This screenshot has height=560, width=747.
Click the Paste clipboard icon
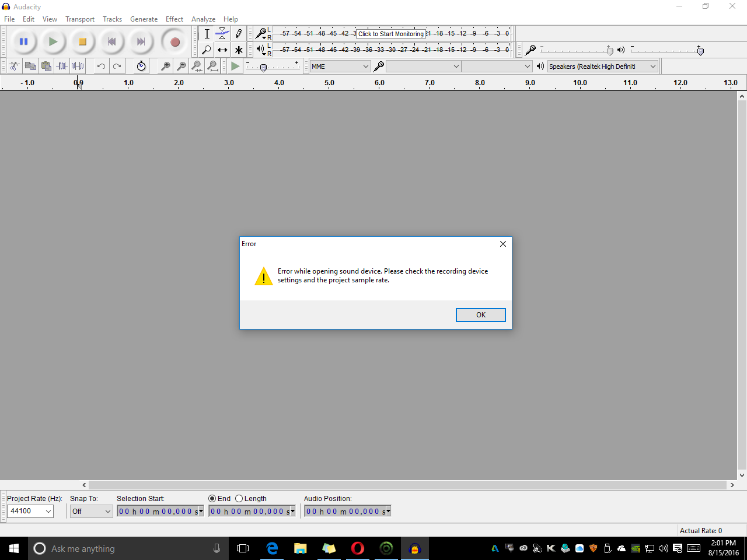point(46,66)
